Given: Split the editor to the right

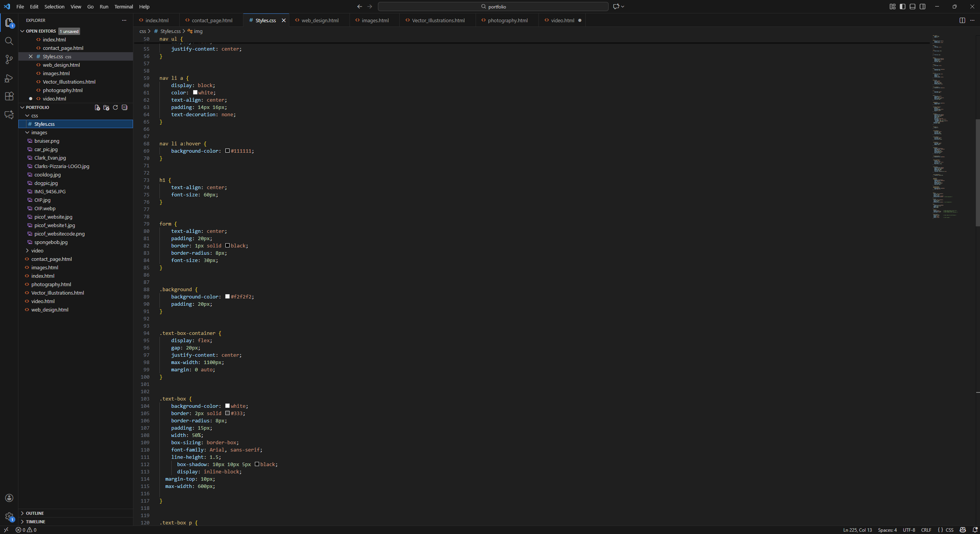Looking at the screenshot, I should pyautogui.click(x=962, y=20).
